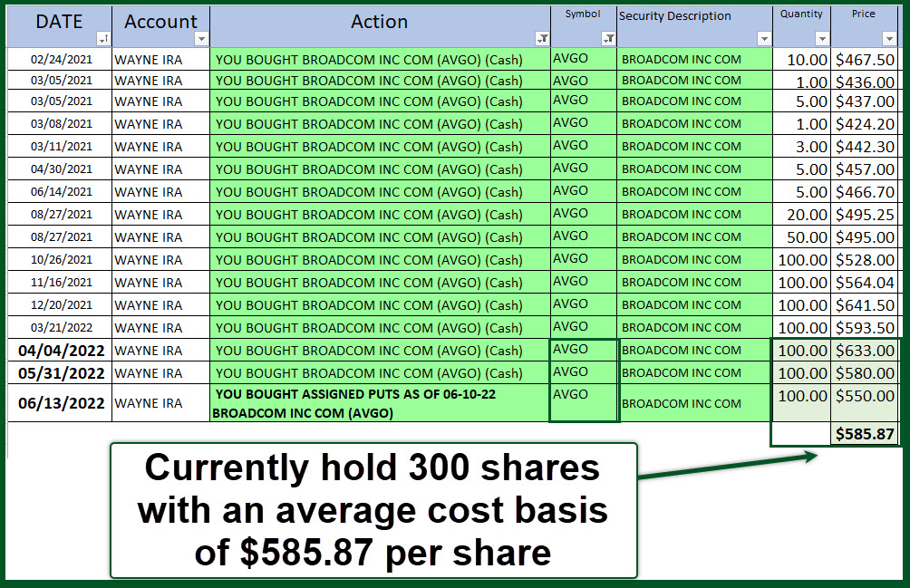Select the $641.50 price cell
This screenshot has height=588, width=910.
tap(865, 305)
